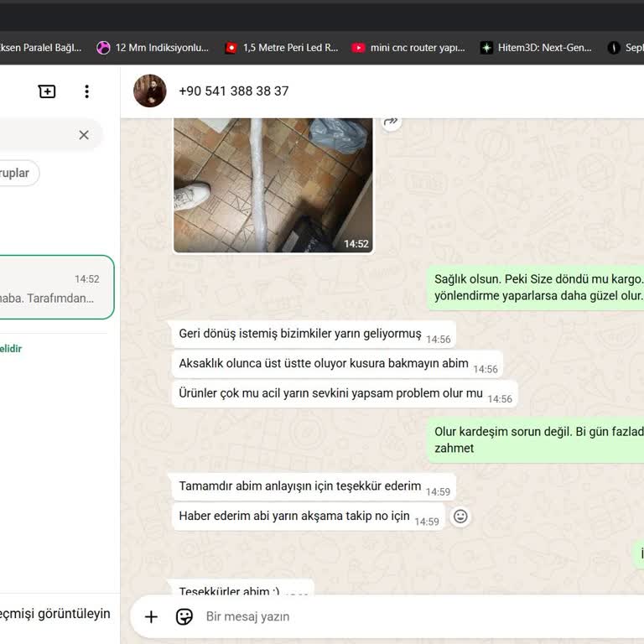Open contact info for +90 541 388 38 37
644x644 pixels.
point(234,91)
